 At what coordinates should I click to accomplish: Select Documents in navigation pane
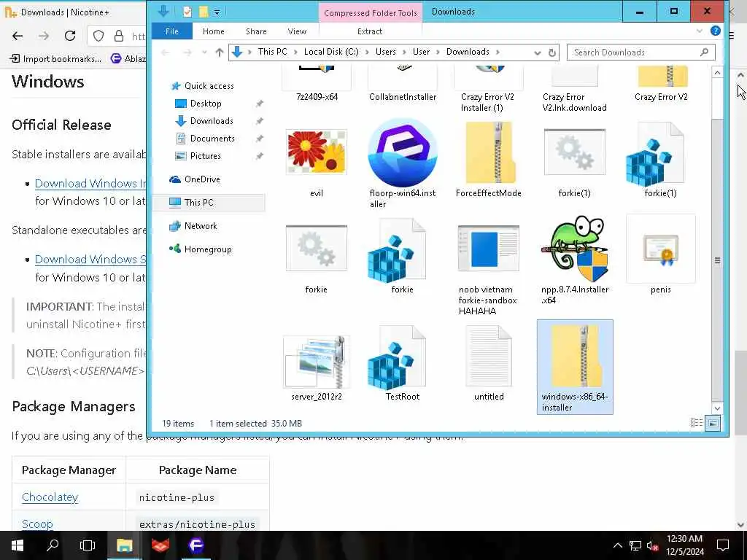212,139
